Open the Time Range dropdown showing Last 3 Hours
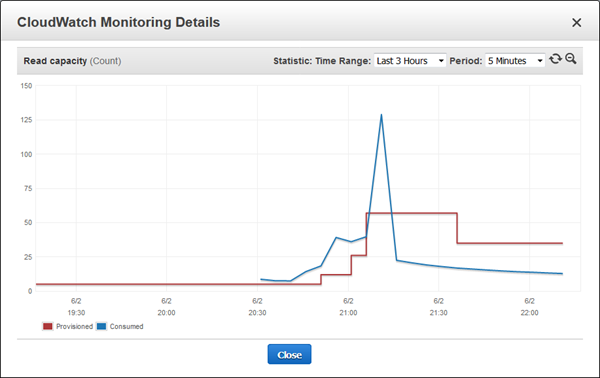 click(x=410, y=61)
